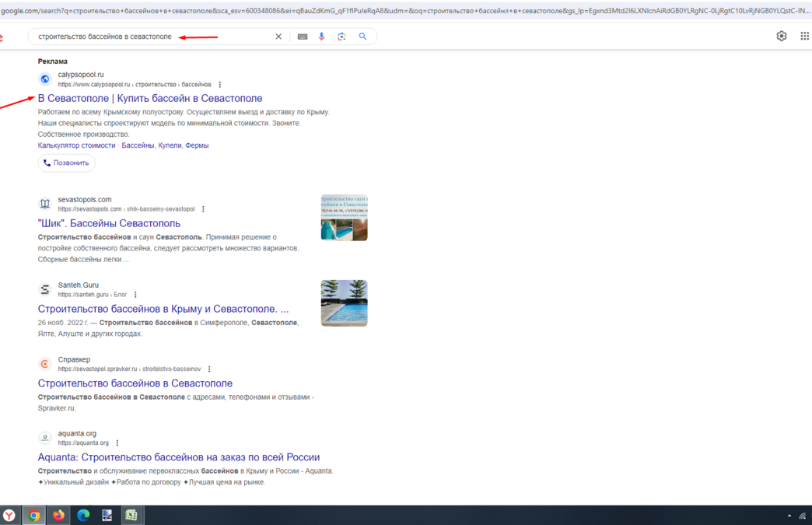Click the 'https://santeh.guru › Блог' breadcrumb

click(x=93, y=295)
